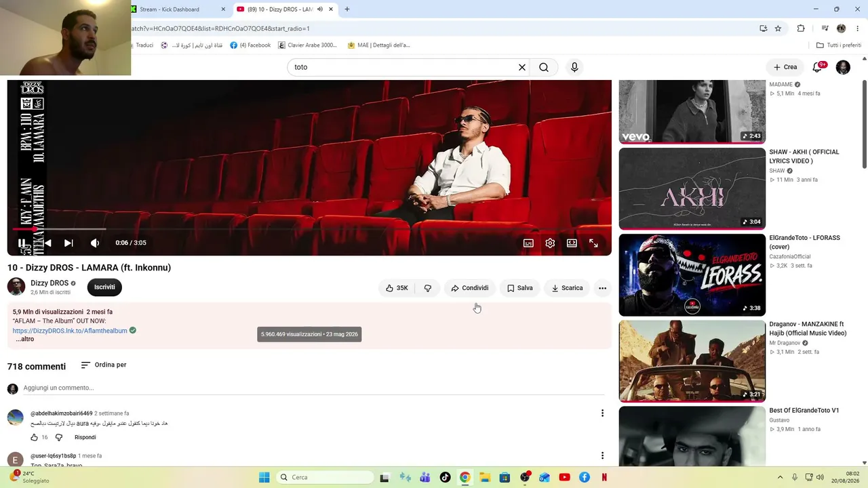This screenshot has width=868, height=488.
Task: Open Chrome extensions puzzle icon
Action: (801, 28)
